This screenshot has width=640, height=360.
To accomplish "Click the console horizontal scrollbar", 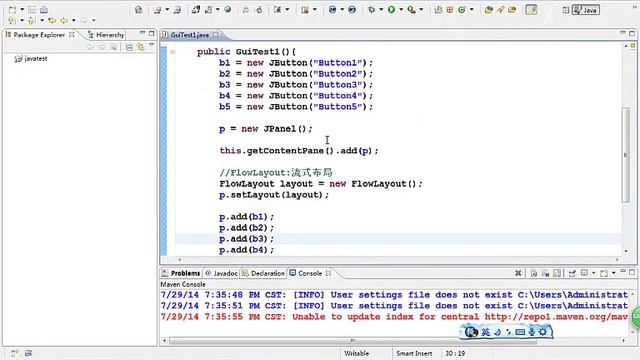I will [353, 340].
